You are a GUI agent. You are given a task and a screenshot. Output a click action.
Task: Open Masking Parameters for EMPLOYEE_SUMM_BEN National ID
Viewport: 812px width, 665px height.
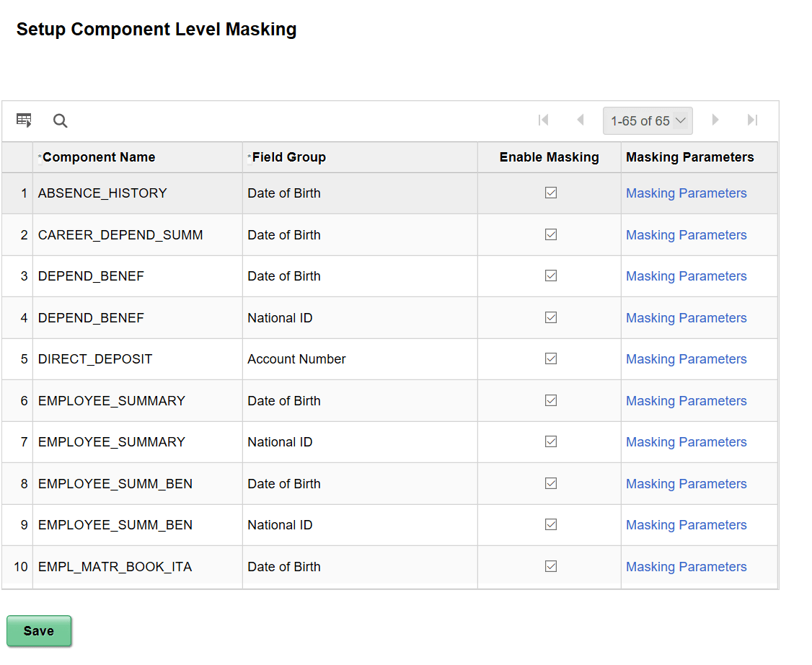686,524
